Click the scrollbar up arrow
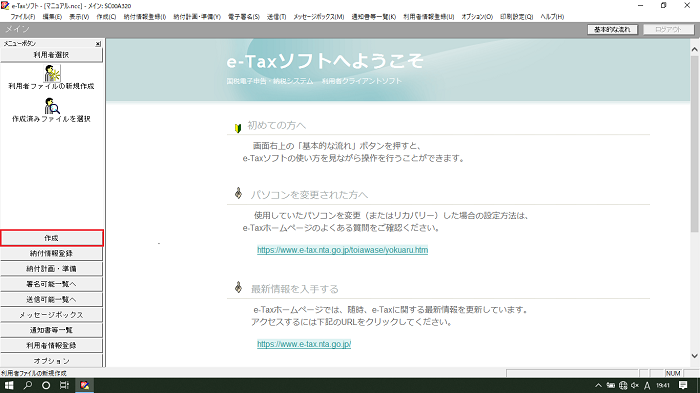The height and width of the screenshot is (393, 700). (695, 50)
